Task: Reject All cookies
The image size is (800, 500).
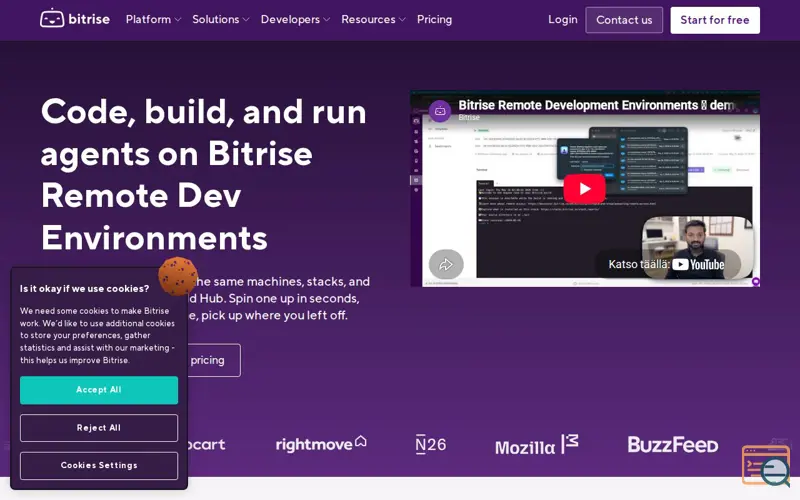Action: point(99,428)
